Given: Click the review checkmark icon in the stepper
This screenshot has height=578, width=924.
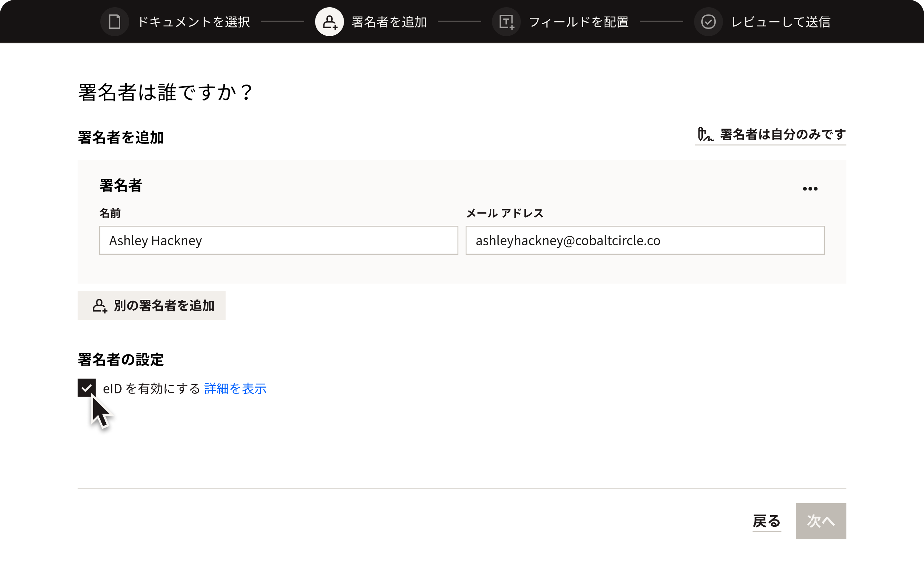Looking at the screenshot, I should (708, 22).
